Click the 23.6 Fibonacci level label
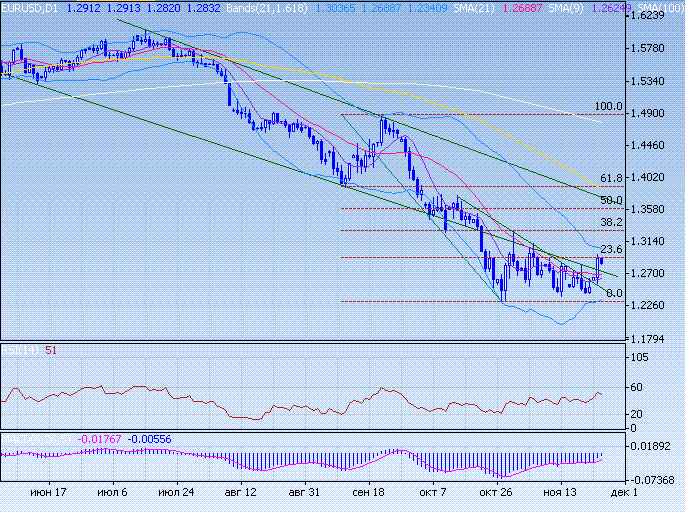This screenshot has width=685, height=512. [611, 249]
